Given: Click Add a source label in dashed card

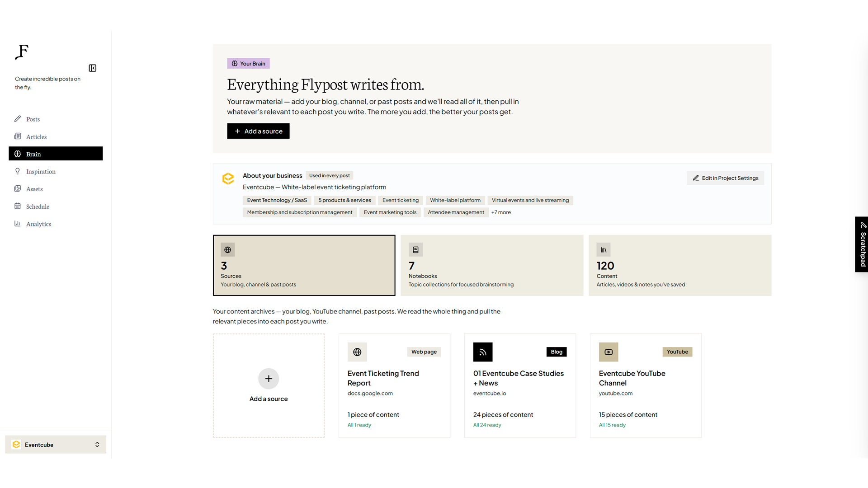Looking at the screenshot, I should point(269,399).
